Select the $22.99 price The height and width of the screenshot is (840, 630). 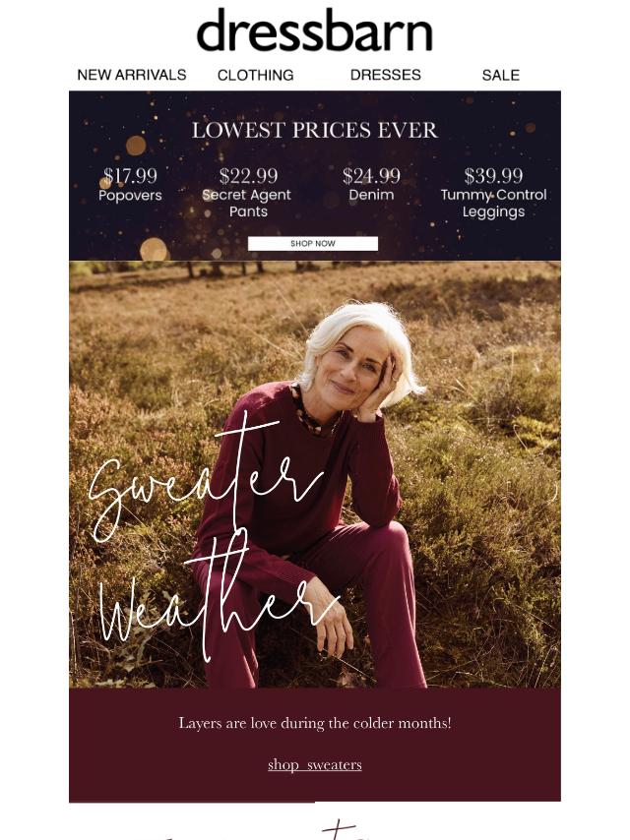[248, 176]
